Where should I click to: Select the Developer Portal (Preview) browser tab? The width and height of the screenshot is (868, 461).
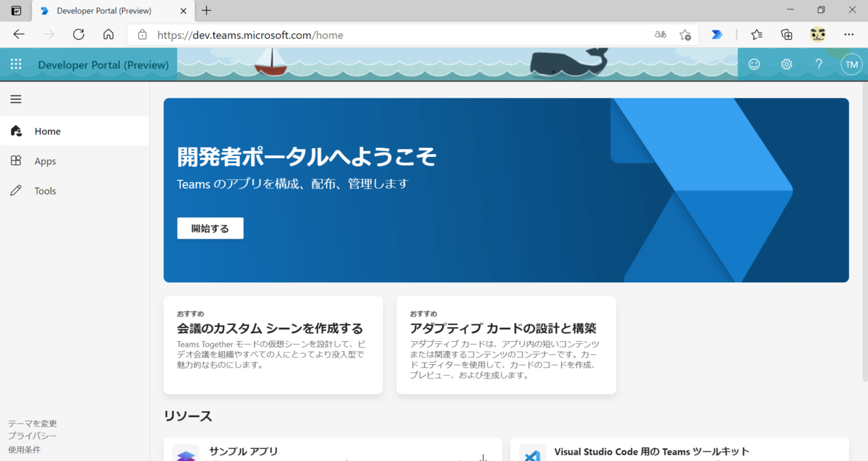pos(113,11)
